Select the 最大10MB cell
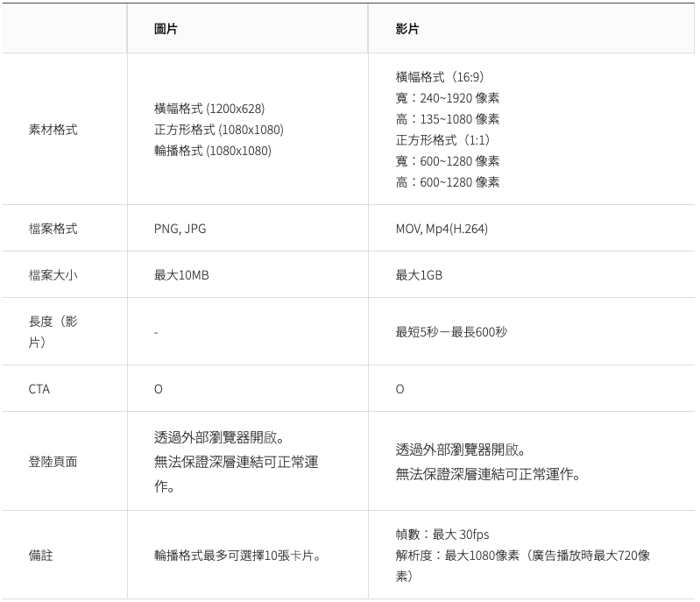Viewport: 700px width, 602px height. tap(181, 275)
